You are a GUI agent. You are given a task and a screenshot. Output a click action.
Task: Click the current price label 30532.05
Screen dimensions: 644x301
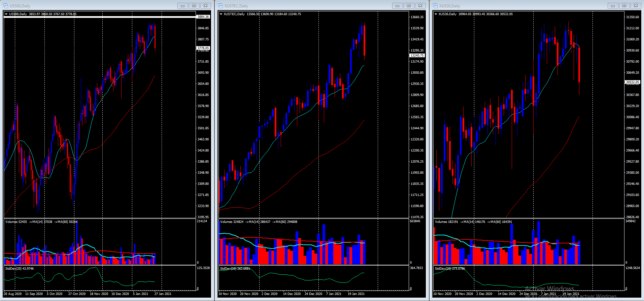(632, 82)
